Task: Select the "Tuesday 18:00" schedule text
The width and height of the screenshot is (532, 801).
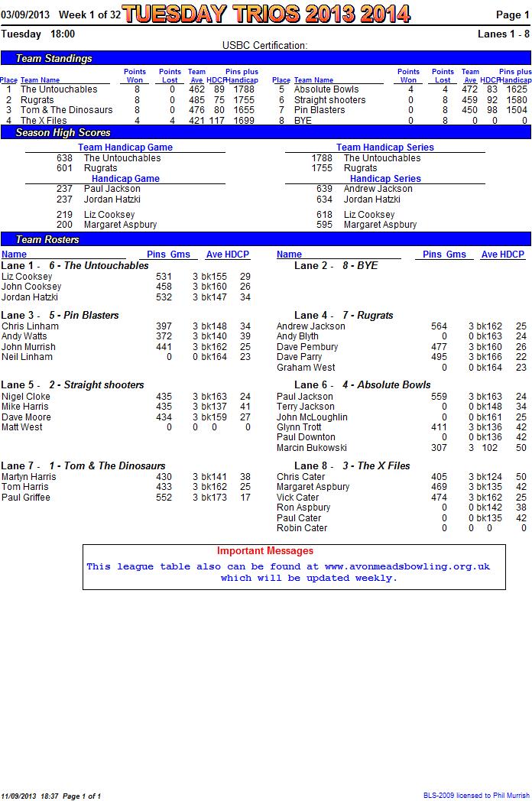Action: point(37,34)
